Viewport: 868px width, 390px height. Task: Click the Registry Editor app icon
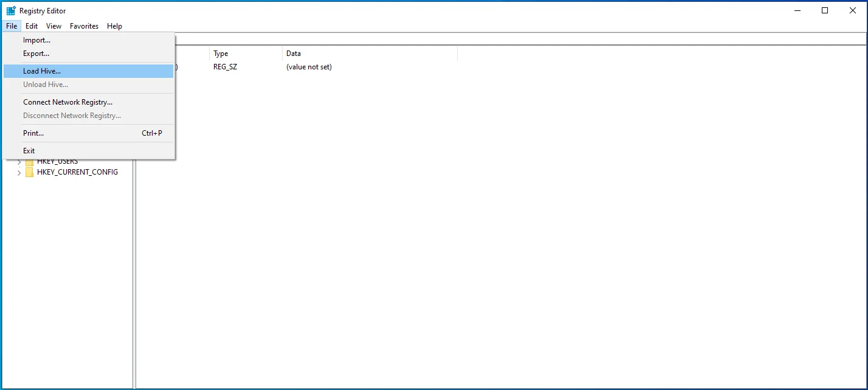coord(11,10)
